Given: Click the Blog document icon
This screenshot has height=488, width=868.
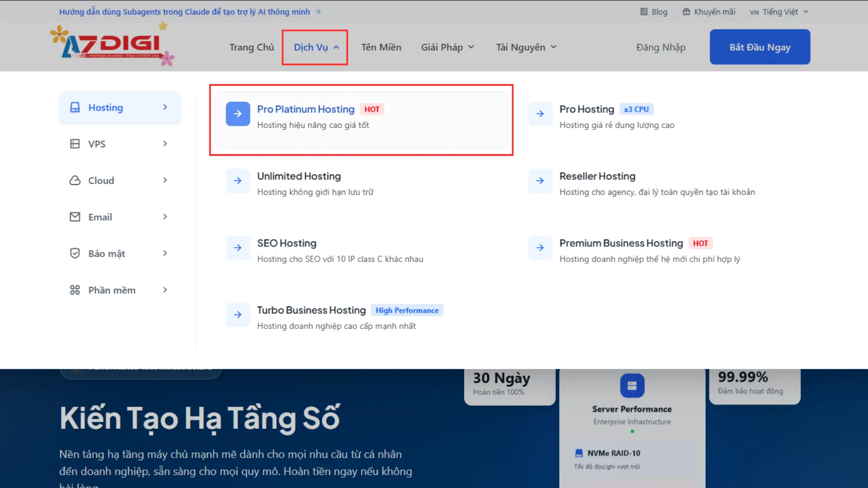Looking at the screenshot, I should pyautogui.click(x=644, y=12).
